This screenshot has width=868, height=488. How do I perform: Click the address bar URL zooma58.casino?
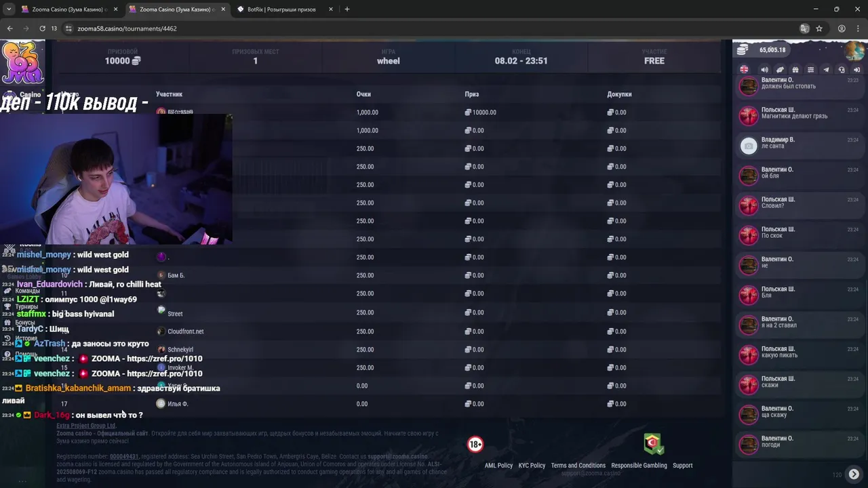click(127, 28)
